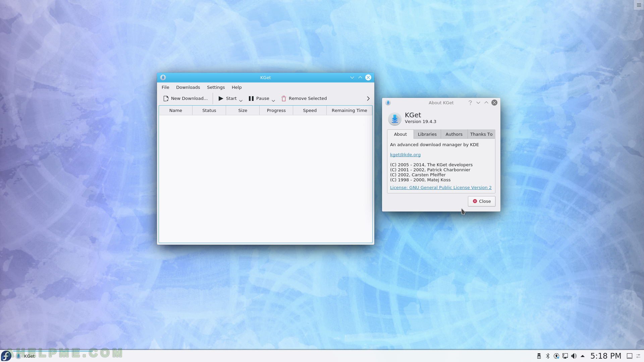Minimize the About KGet dialog
Image resolution: width=644 pixels, height=362 pixels.
[x=478, y=103]
